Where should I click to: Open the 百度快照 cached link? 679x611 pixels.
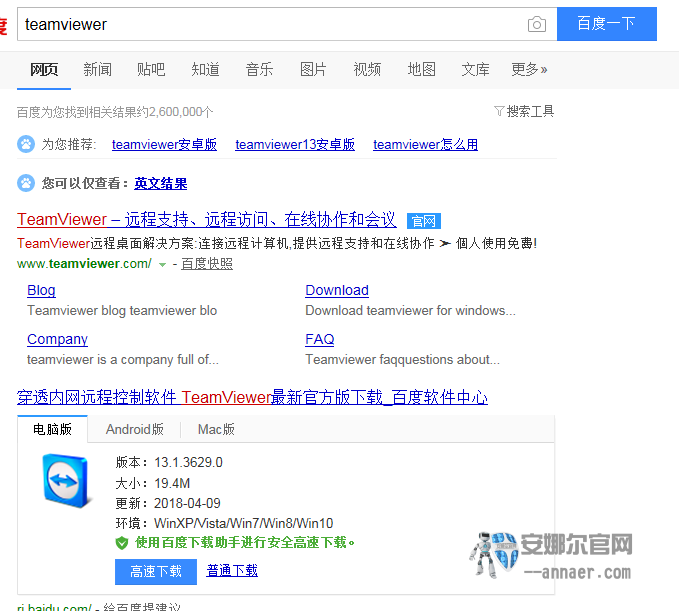tap(207, 263)
